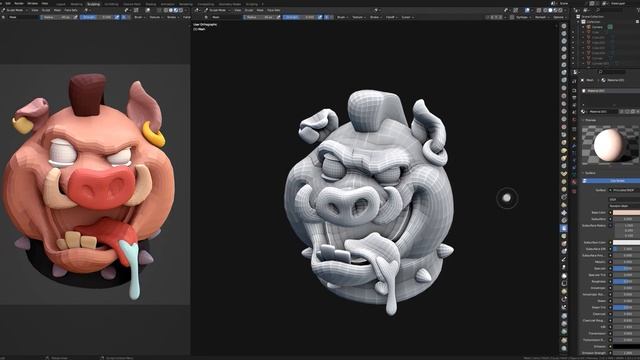640x360 pixels.
Task: Toggle strength pressure icon in left viewport header
Action: pyautogui.click(x=117, y=18)
